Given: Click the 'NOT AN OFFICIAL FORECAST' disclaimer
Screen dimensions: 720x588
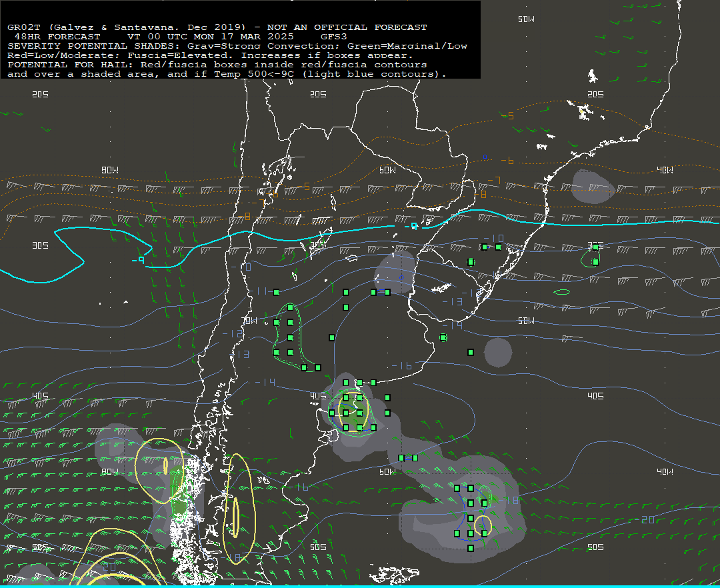Looking at the screenshot, I should tap(347, 27).
